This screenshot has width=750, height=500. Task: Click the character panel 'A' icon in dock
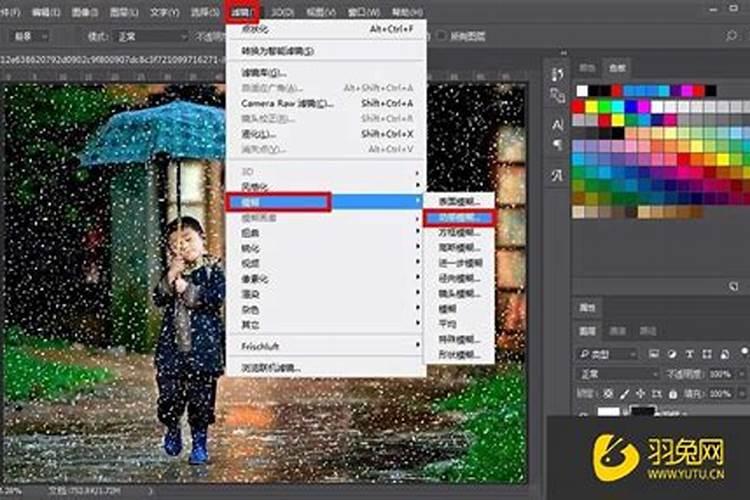point(558,124)
